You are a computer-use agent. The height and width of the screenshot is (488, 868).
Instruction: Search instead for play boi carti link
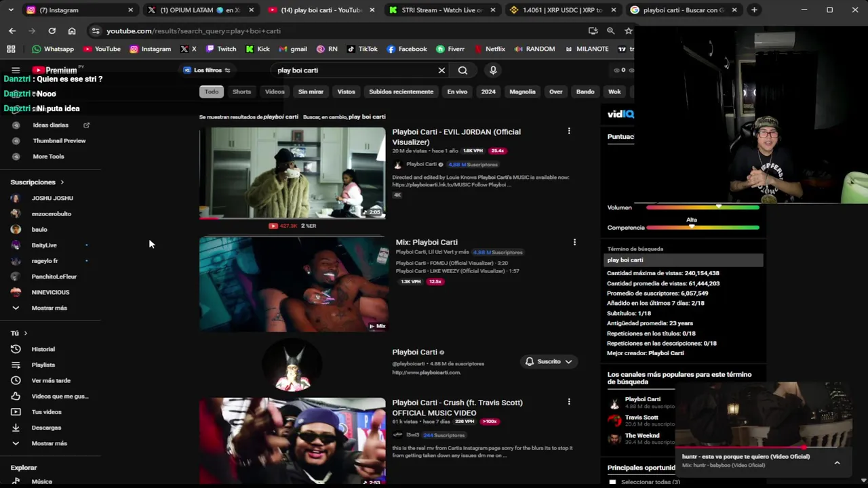point(367,117)
